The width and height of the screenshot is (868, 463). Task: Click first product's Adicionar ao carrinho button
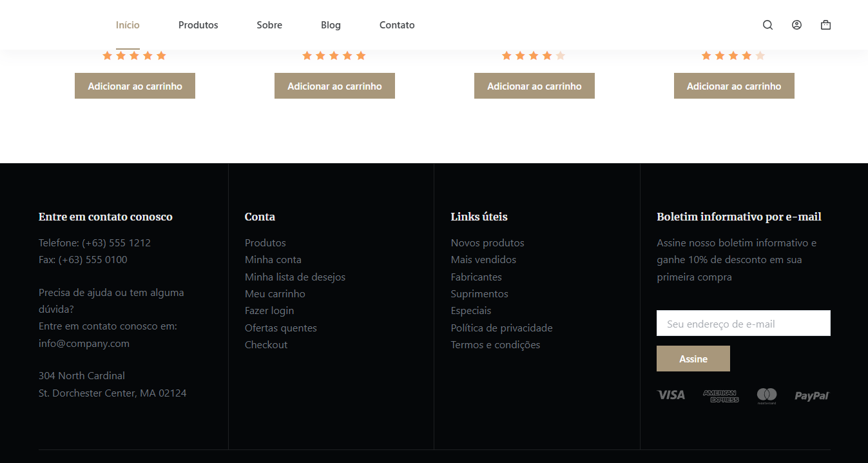135,86
